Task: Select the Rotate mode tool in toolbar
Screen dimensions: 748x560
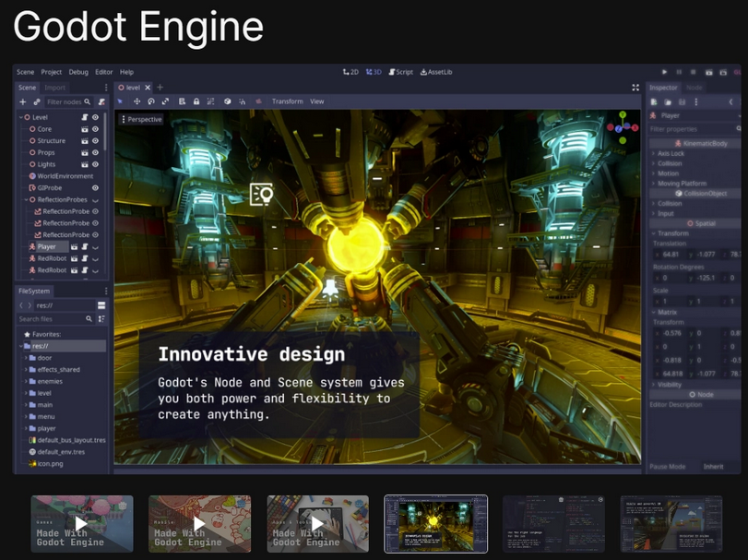Action: coord(151,101)
